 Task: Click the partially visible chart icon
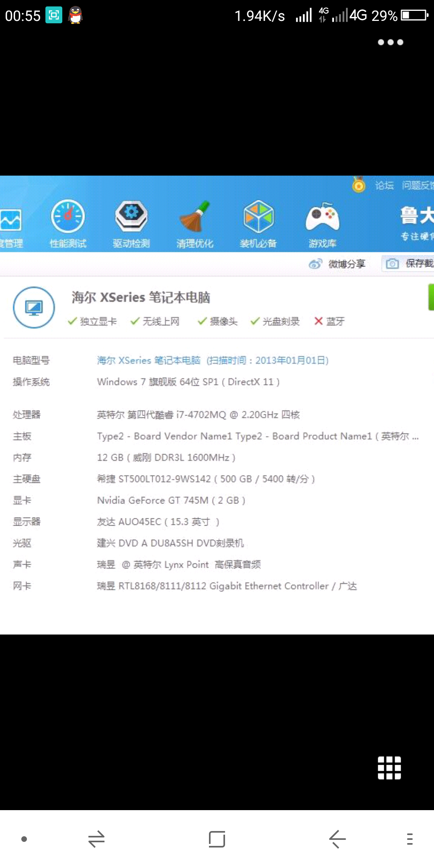pos(10,219)
